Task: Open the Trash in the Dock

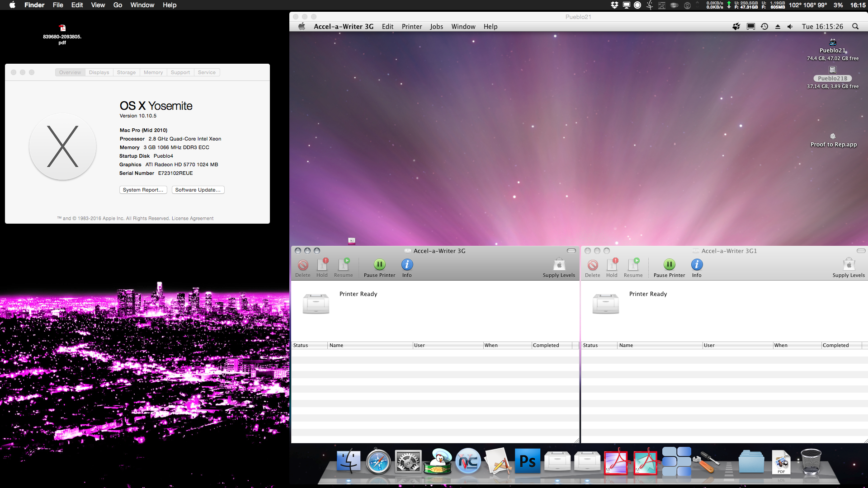Action: [x=811, y=461]
